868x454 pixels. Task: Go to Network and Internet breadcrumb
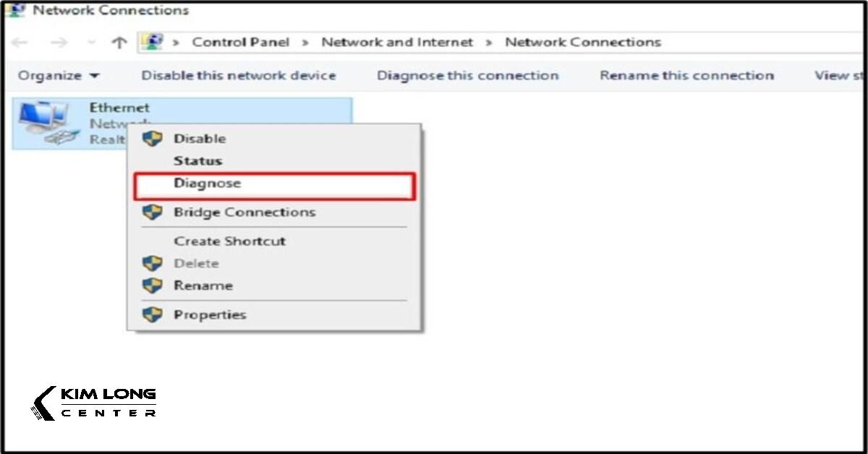pos(397,43)
